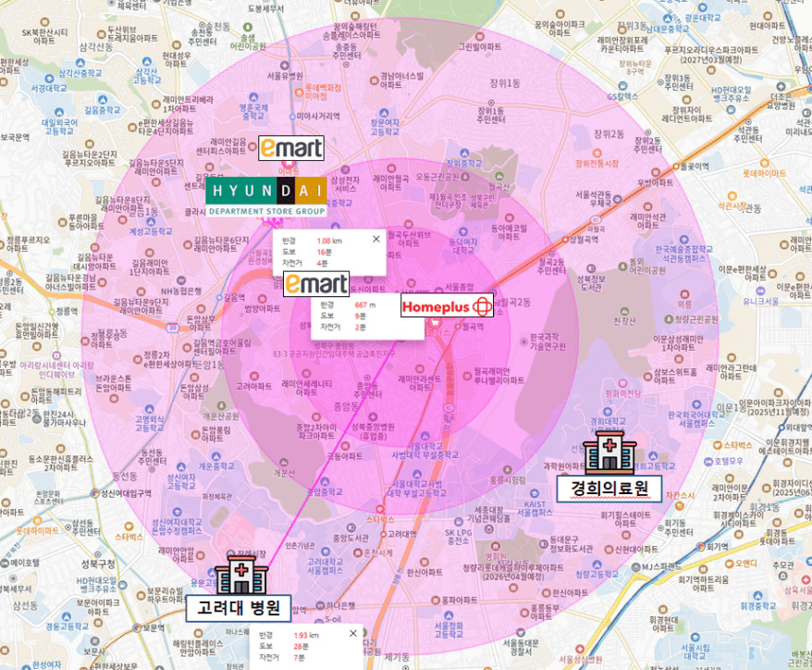Click the 경희대학교 school marker
Image resolution: width=812 pixels, height=670 pixels.
[608, 412]
